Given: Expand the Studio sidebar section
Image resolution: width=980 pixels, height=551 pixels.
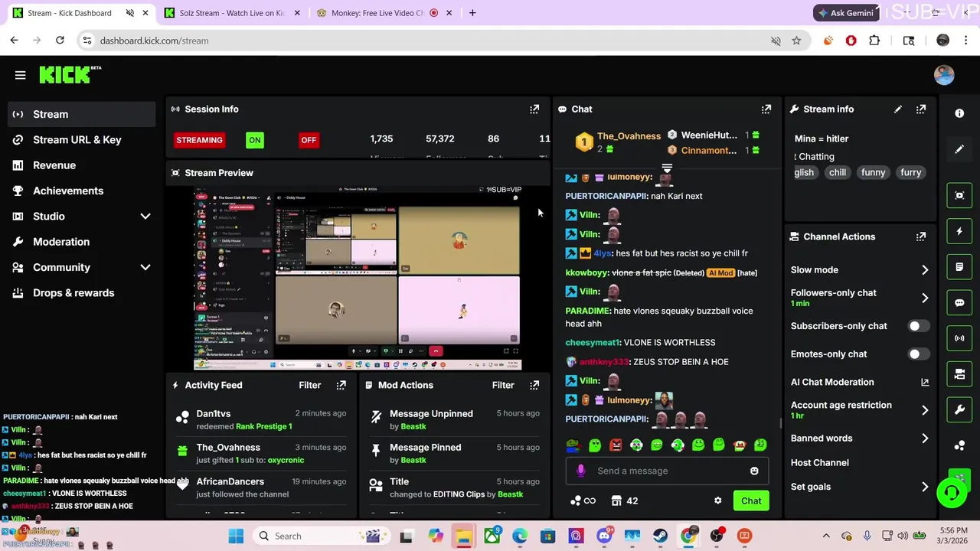Looking at the screenshot, I should tap(145, 217).
